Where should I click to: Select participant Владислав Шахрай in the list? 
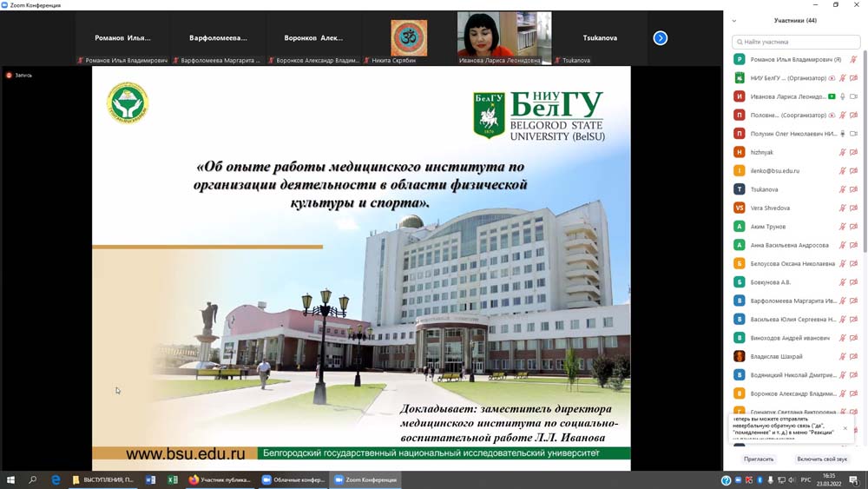pyautogui.click(x=777, y=356)
